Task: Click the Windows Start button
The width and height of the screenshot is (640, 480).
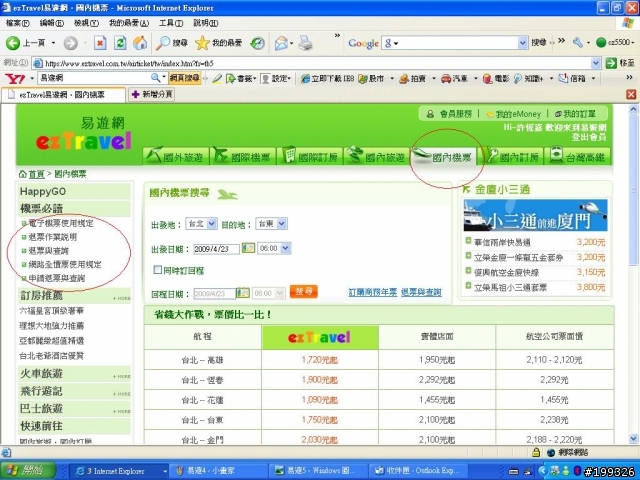Action: [x=29, y=470]
